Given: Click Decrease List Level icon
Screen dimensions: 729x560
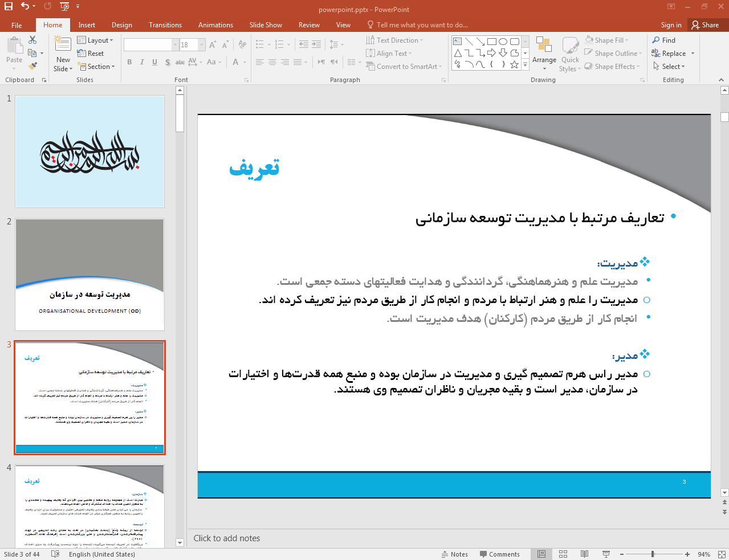Looking at the screenshot, I should point(304,44).
